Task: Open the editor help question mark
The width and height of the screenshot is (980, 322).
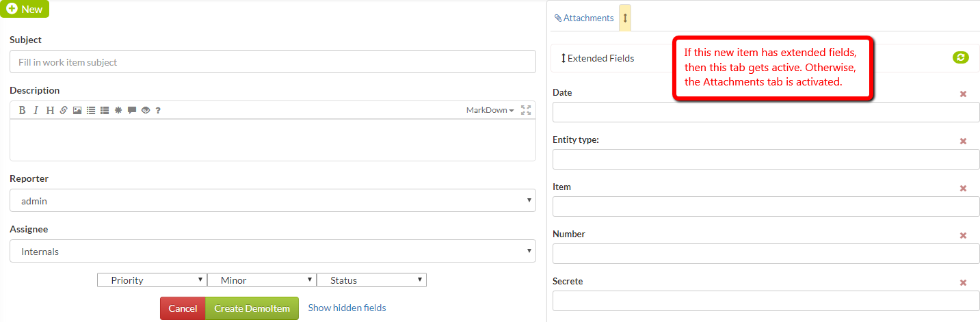Action: pos(158,110)
